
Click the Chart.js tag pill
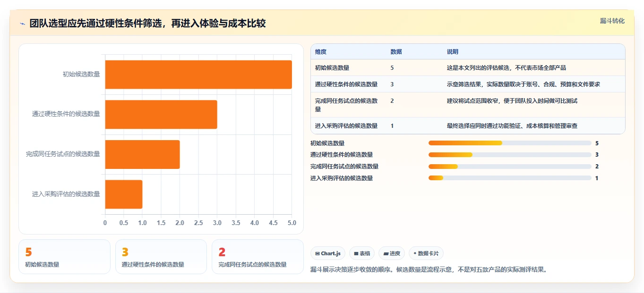328,253
